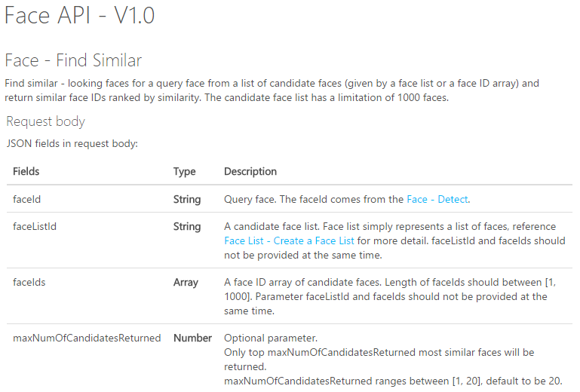The image size is (580, 392).
Task: Click the faceIds description about candidate faces
Action: [390, 296]
